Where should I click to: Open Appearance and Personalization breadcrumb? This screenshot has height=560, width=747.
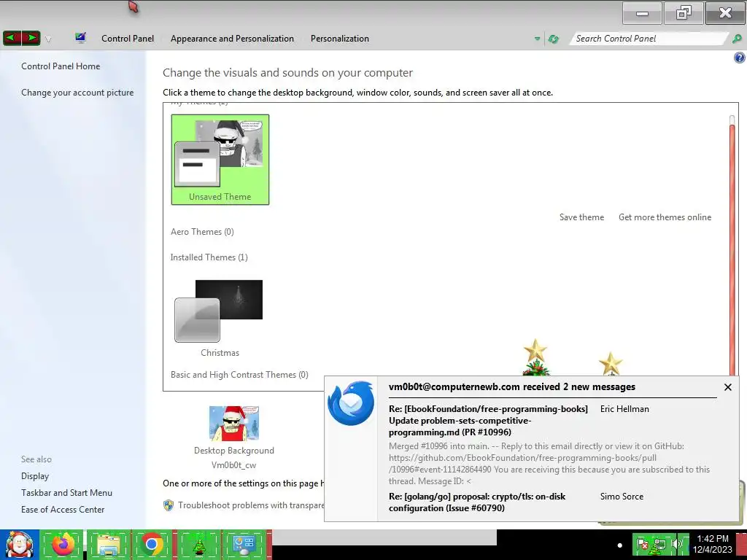coord(232,39)
